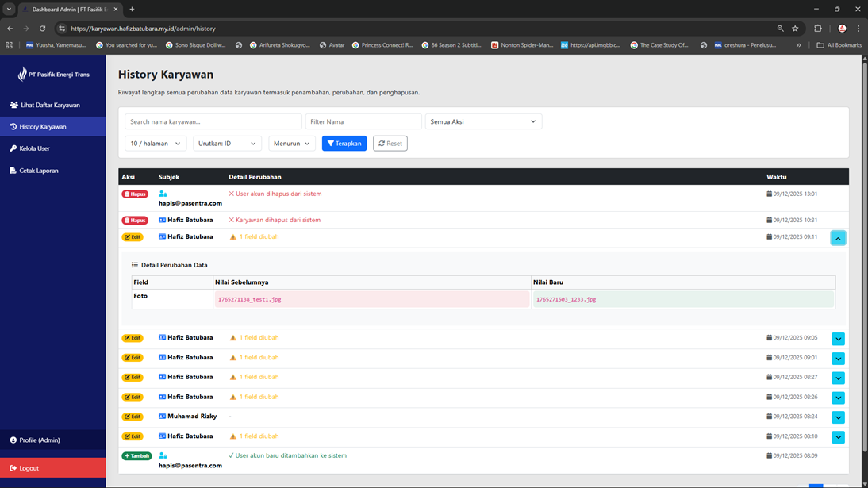Viewport: 868px width, 488px height.
Task: Open the tab search dropdown arrow
Action: (x=9, y=10)
